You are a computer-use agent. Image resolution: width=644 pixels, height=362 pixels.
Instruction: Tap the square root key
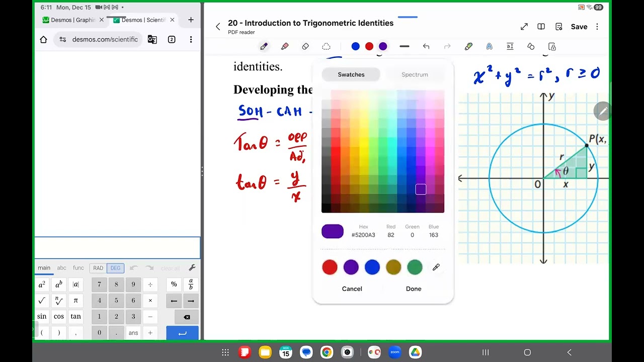(x=42, y=301)
